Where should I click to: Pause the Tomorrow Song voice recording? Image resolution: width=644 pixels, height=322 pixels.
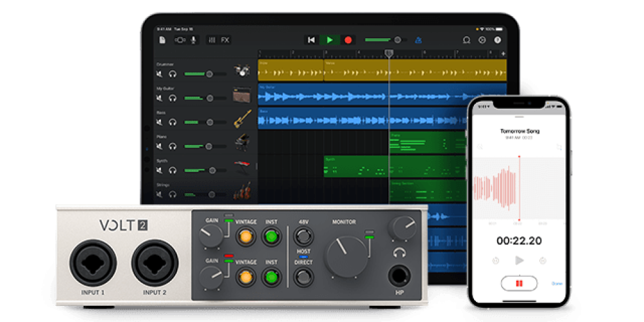(518, 283)
